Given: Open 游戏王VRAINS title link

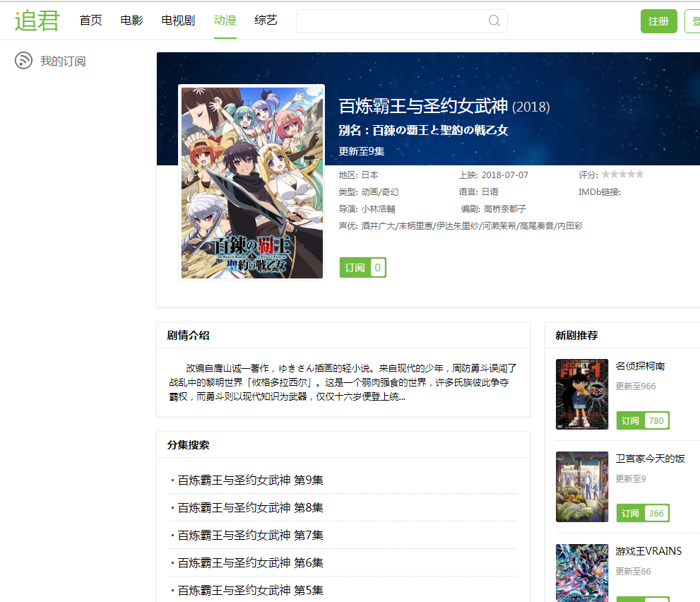Looking at the screenshot, I should point(648,551).
